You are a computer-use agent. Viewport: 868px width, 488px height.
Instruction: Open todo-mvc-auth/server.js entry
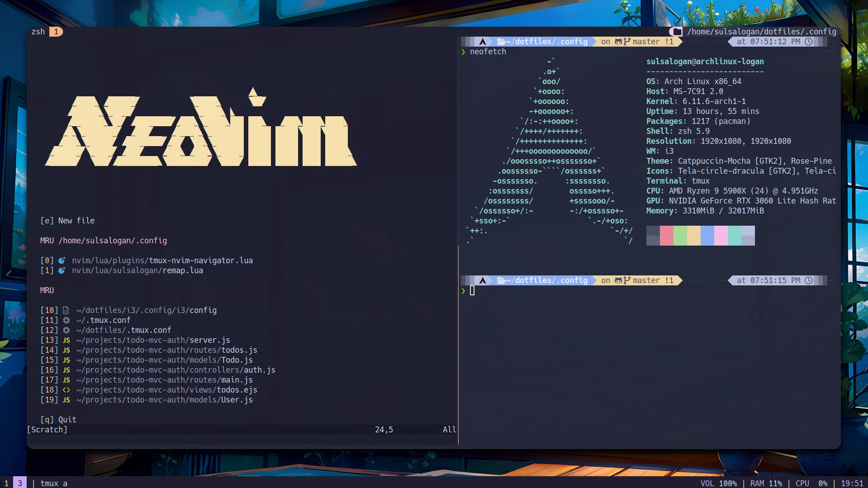[x=135, y=340]
